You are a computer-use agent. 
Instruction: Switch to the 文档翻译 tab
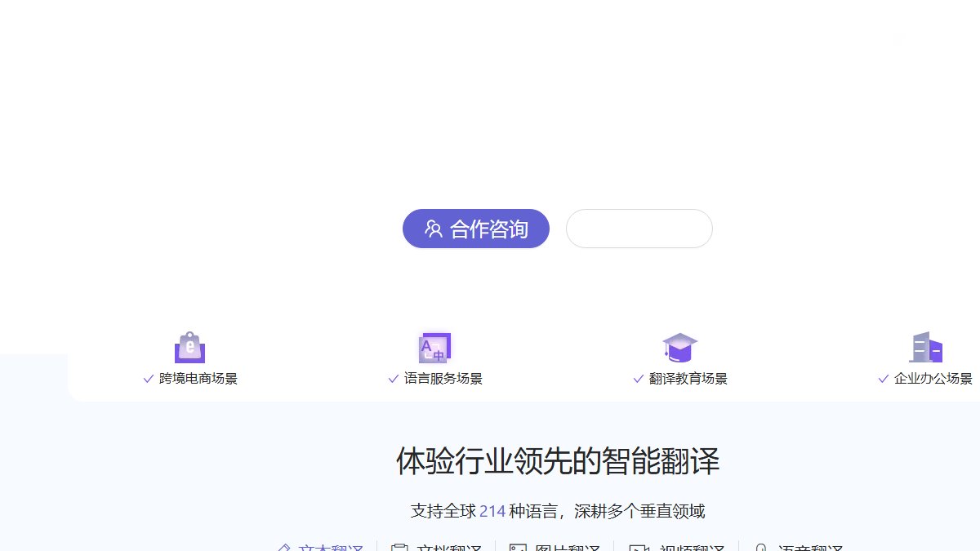[x=437, y=547]
